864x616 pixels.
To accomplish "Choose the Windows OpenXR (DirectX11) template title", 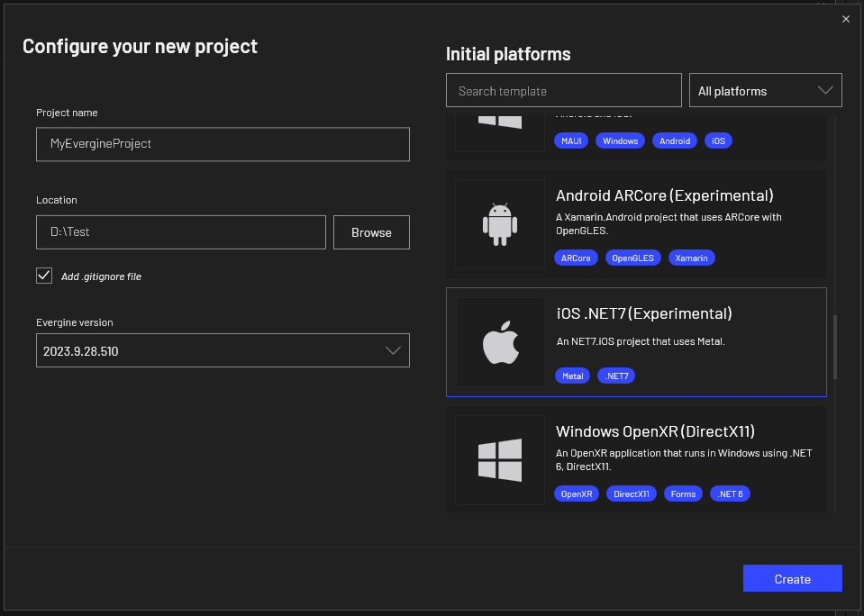I will point(655,431).
